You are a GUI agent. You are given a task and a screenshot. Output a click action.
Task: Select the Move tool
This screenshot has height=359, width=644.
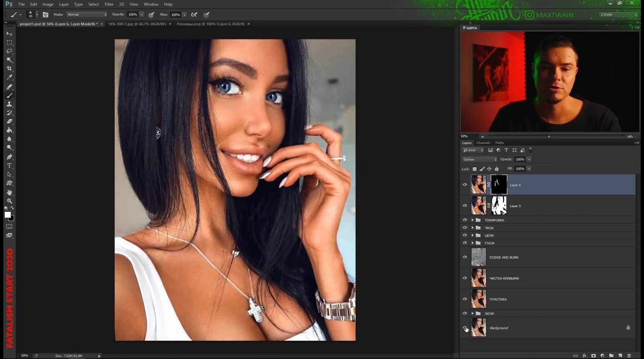[x=9, y=34]
